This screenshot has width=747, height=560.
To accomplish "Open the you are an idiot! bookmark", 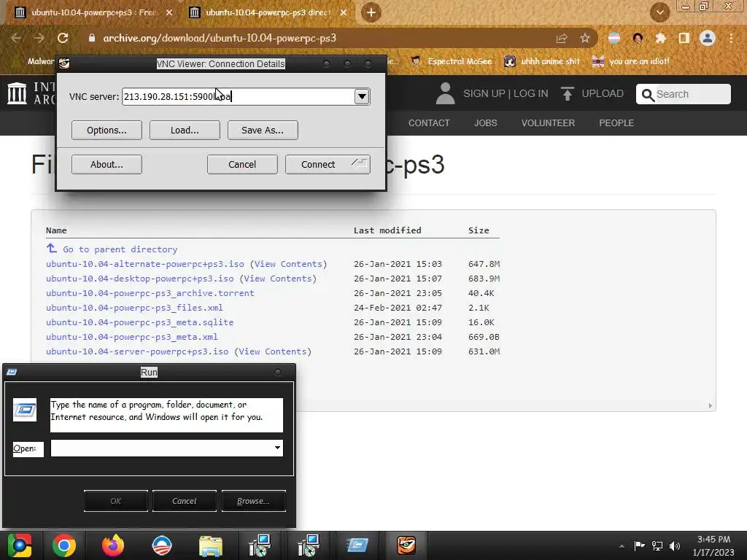I will tap(630, 61).
